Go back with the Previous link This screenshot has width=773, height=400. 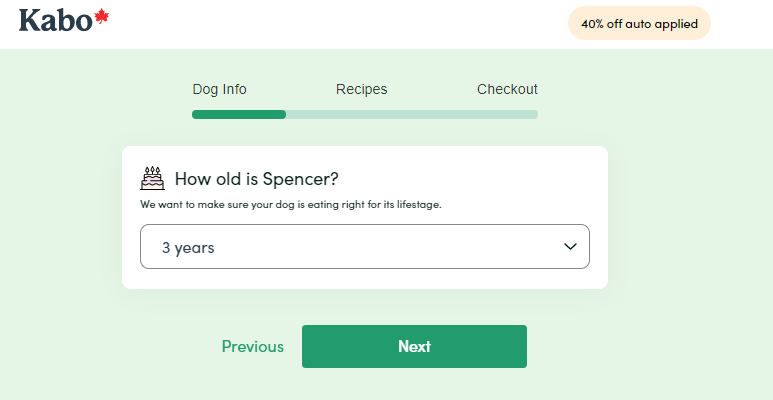click(252, 347)
